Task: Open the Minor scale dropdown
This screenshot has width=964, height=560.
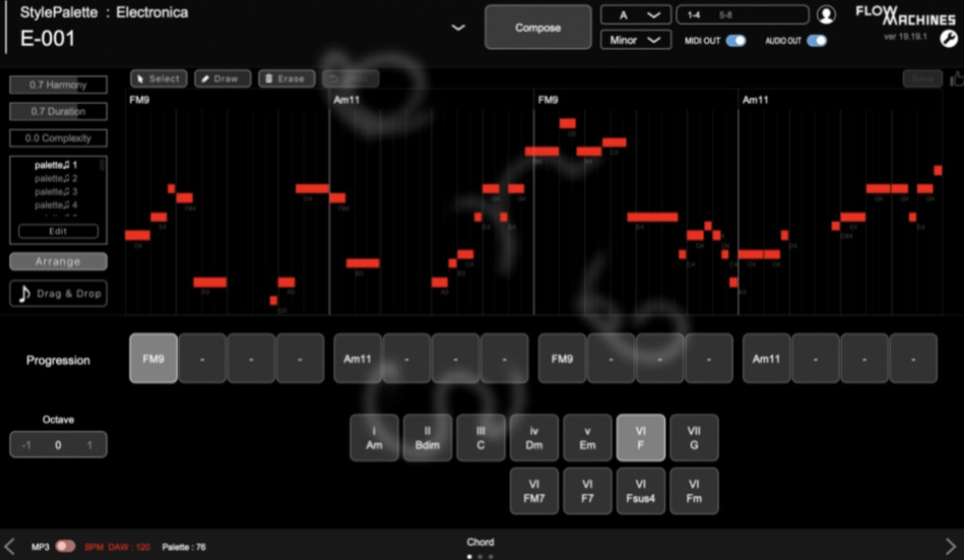Action: coord(635,40)
